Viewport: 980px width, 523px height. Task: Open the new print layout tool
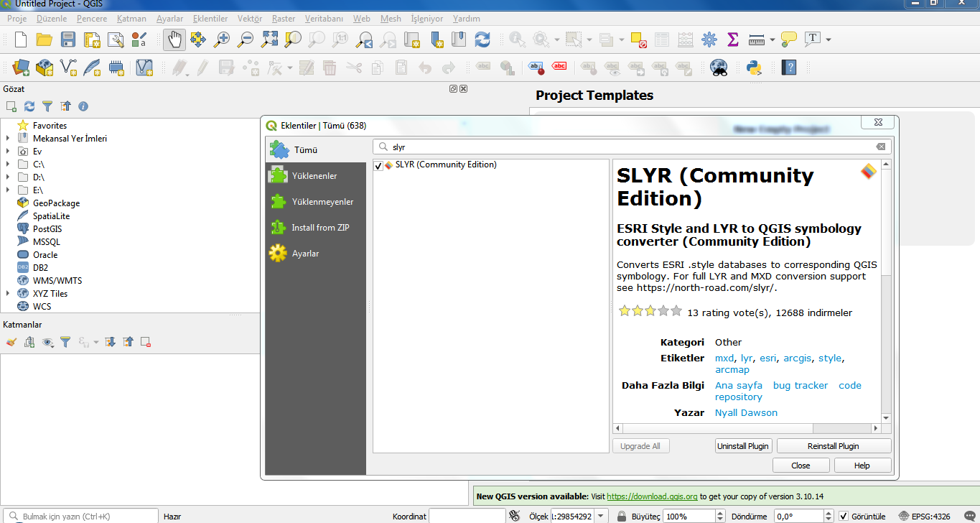[x=92, y=40]
